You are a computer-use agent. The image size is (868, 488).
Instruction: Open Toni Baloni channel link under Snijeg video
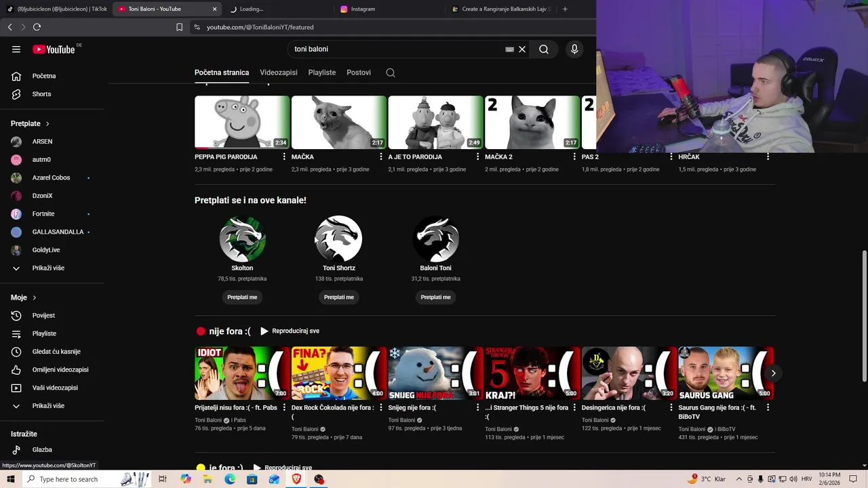[x=401, y=420]
